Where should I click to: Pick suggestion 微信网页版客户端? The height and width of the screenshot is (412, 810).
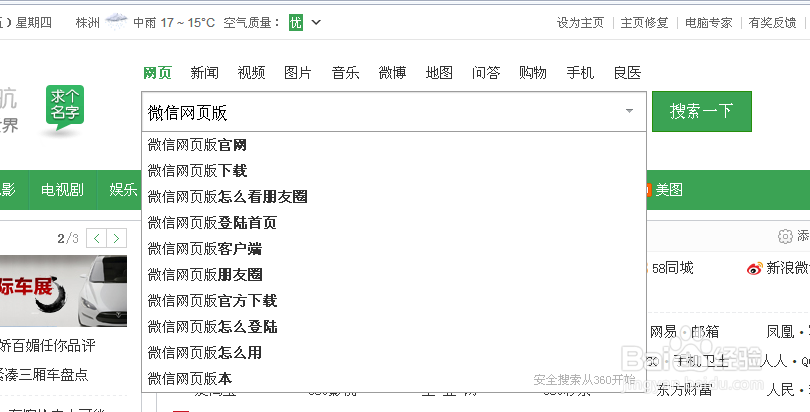coord(394,249)
